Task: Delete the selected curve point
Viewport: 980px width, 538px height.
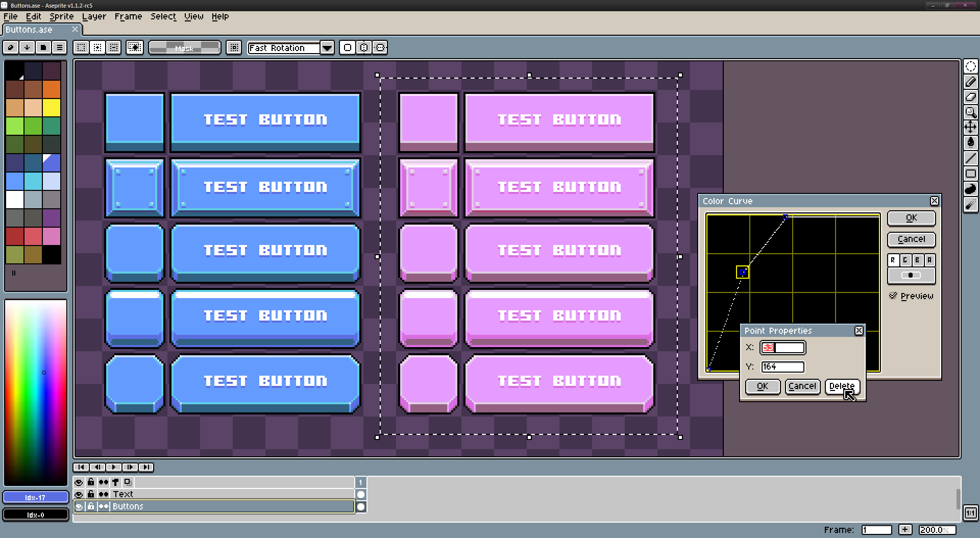Action: click(x=842, y=386)
